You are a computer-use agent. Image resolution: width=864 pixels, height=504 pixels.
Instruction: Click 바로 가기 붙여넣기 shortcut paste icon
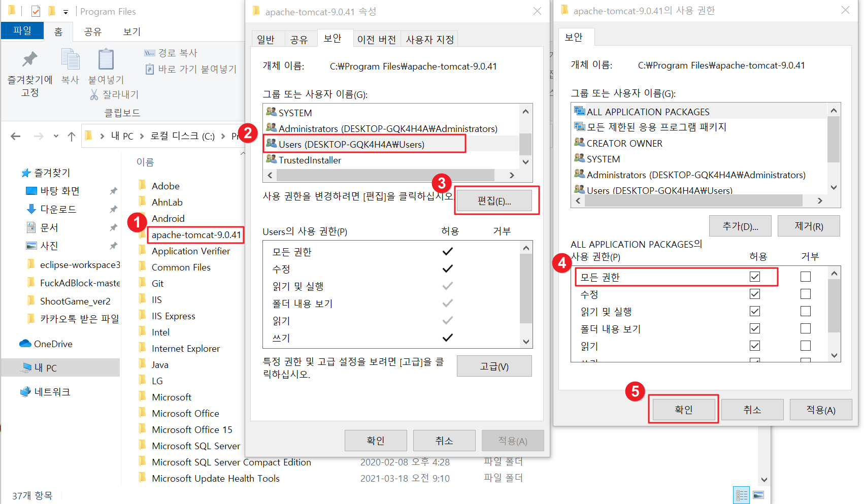149,69
